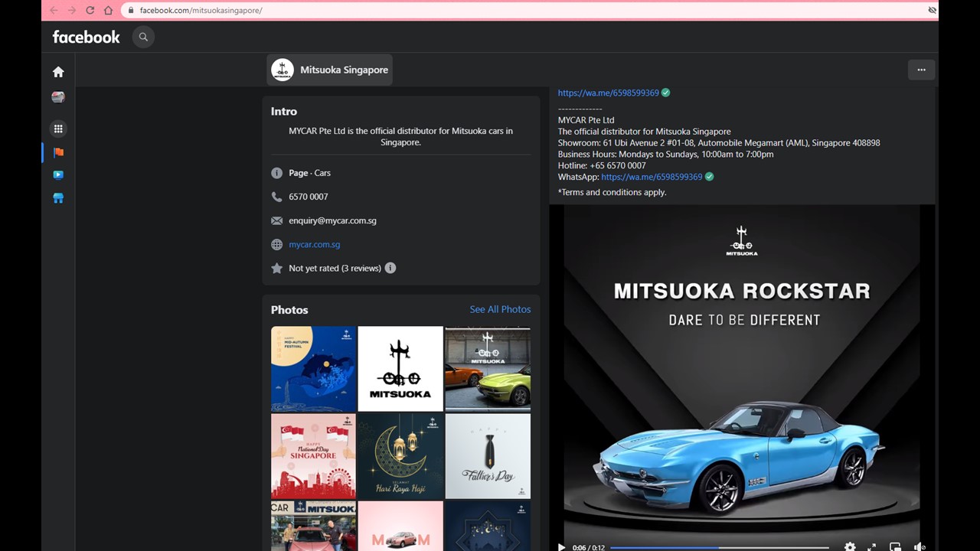980x551 pixels.
Task: Open the Facebook search magnifier
Action: pos(143,37)
